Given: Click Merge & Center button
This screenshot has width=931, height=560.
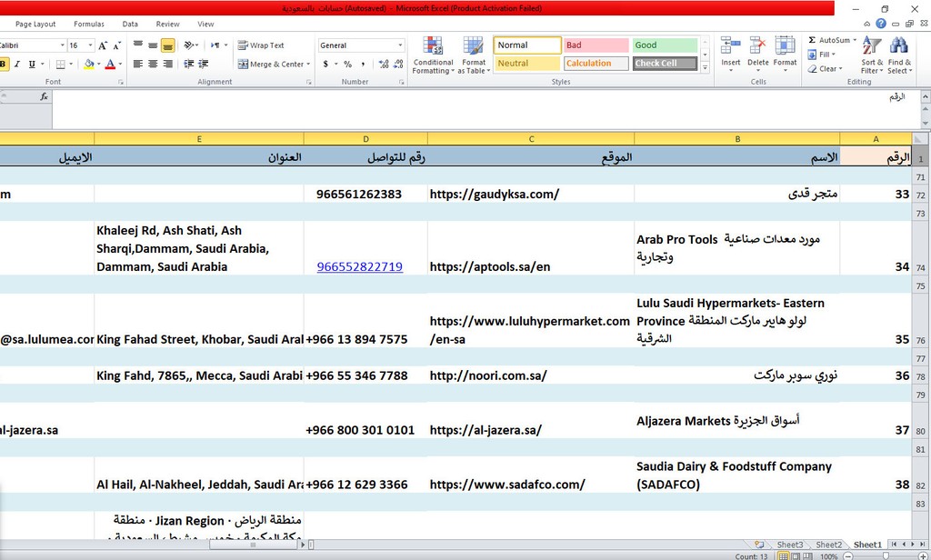Looking at the screenshot, I should coord(271,65).
